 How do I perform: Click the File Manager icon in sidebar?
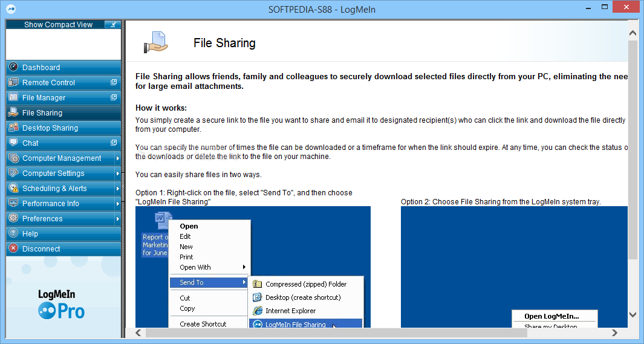(13, 97)
